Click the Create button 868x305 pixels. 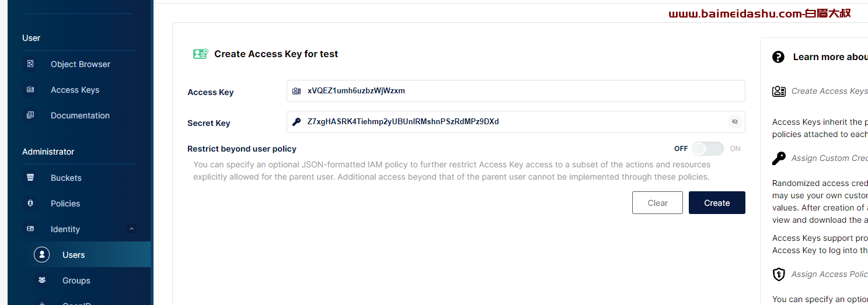(717, 203)
